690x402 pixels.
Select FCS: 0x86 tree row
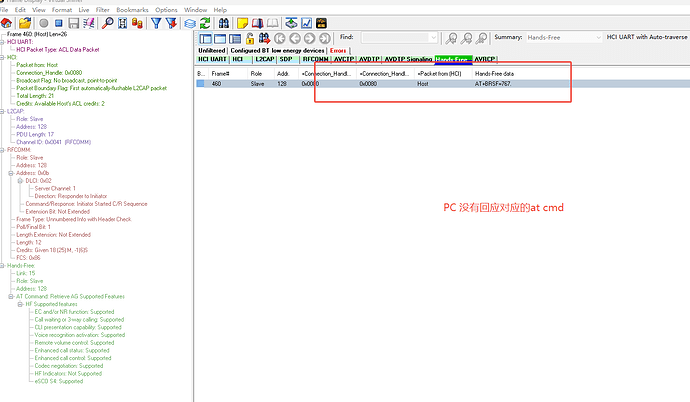click(28, 258)
